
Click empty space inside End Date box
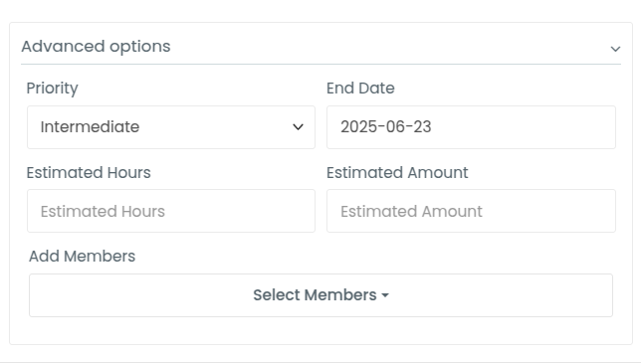click(x=524, y=127)
